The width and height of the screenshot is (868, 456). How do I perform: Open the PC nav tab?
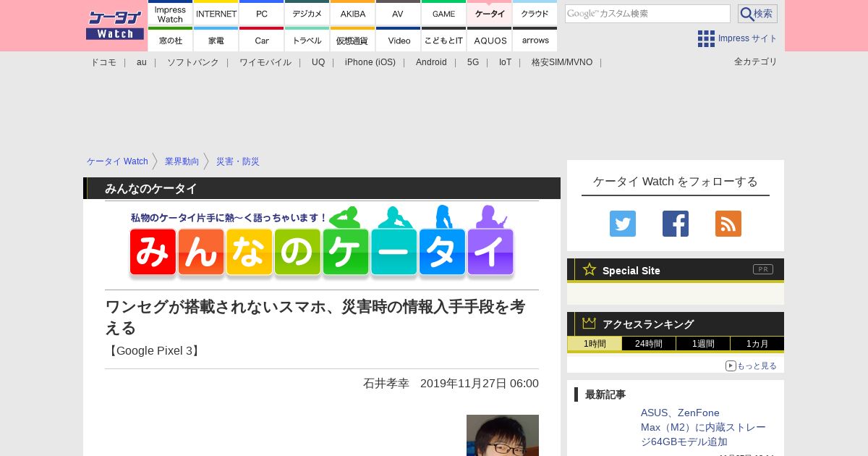[x=262, y=13]
